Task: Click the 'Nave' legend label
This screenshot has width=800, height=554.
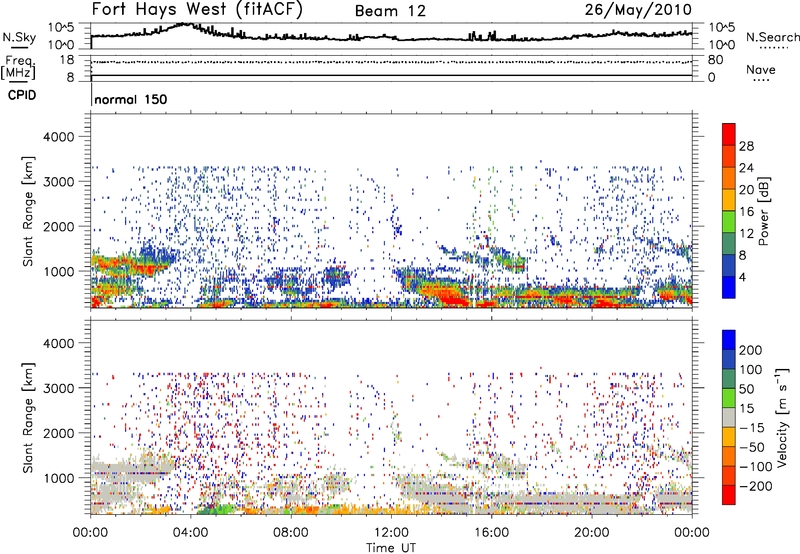Action: pyautogui.click(x=761, y=70)
